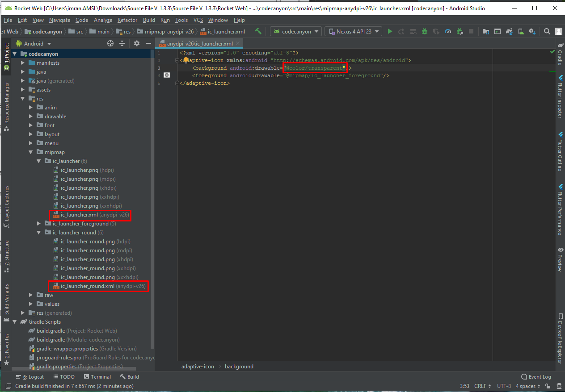
Task: Open the Nexus 4 API 23 device dropdown
Action: 353,31
